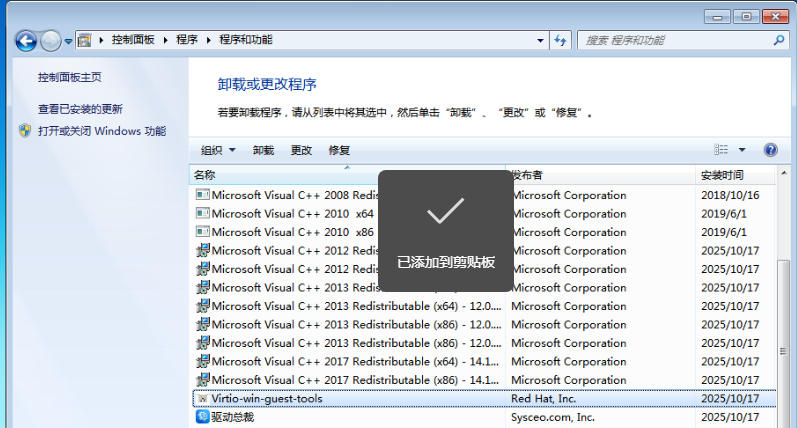Viewport: 797px width, 428px height.
Task: Open 查看已安装的更新 link
Action: pos(80,109)
